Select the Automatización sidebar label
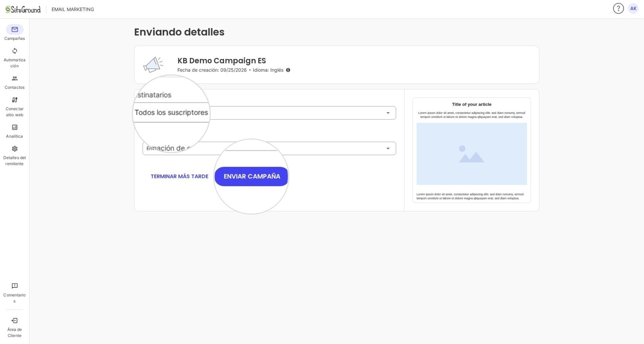The height and width of the screenshot is (344, 644). pyautogui.click(x=14, y=63)
